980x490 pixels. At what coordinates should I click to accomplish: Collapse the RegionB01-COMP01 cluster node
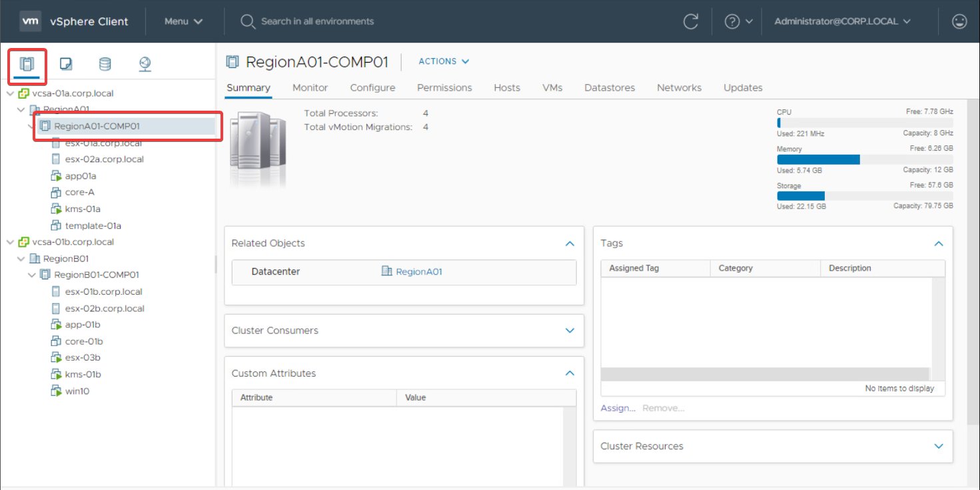tap(31, 275)
